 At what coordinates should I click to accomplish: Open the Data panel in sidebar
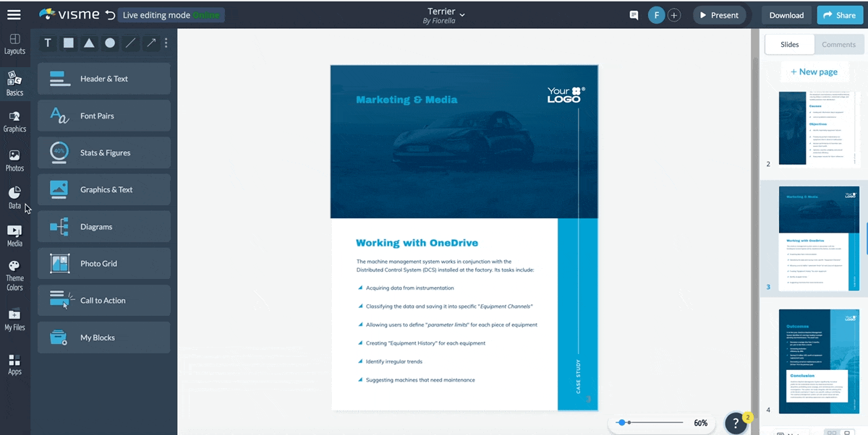(14, 197)
